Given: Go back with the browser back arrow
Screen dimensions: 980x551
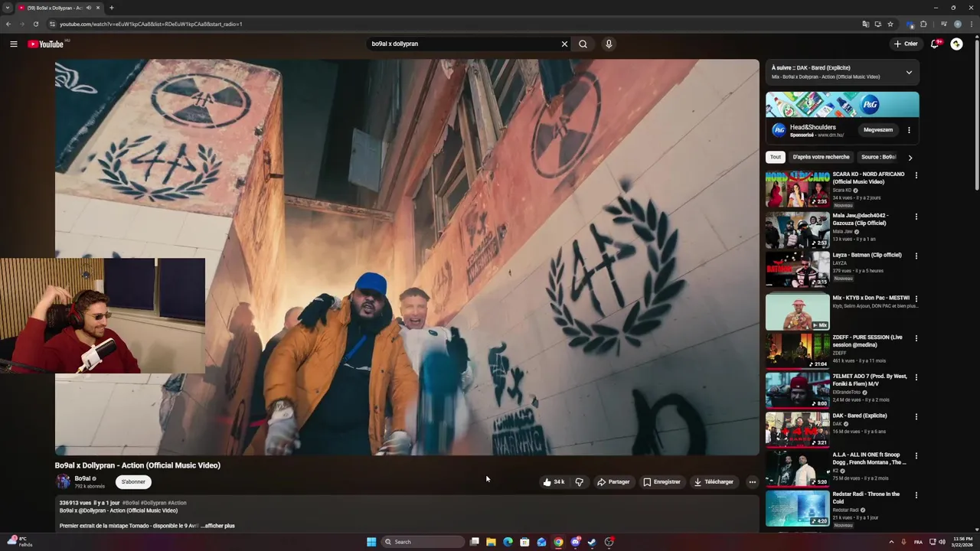Looking at the screenshot, I should coord(8,24).
